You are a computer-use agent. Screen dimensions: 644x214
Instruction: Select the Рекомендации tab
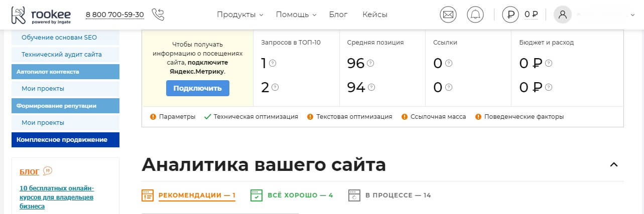pos(189,195)
